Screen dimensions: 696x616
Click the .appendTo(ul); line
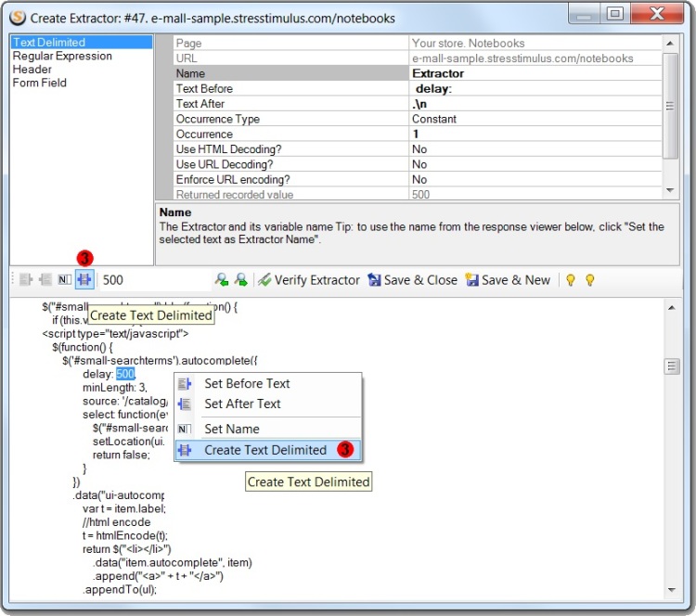pos(120,590)
